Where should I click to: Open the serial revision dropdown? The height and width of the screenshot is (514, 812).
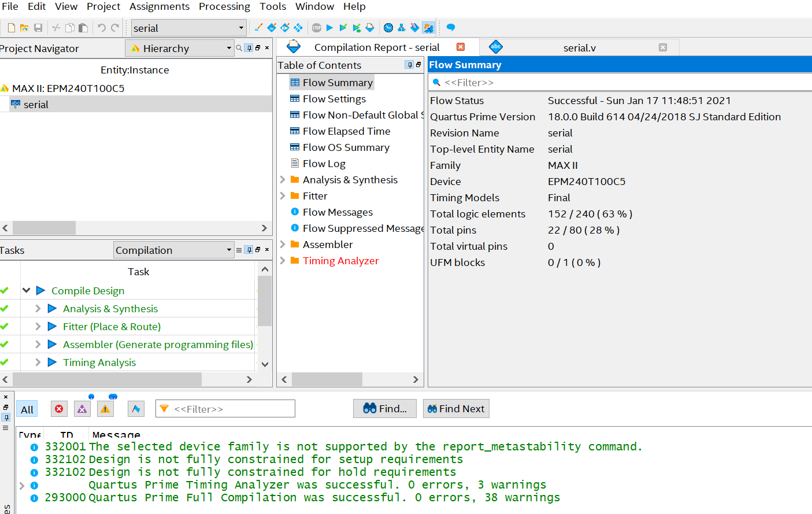(188, 28)
